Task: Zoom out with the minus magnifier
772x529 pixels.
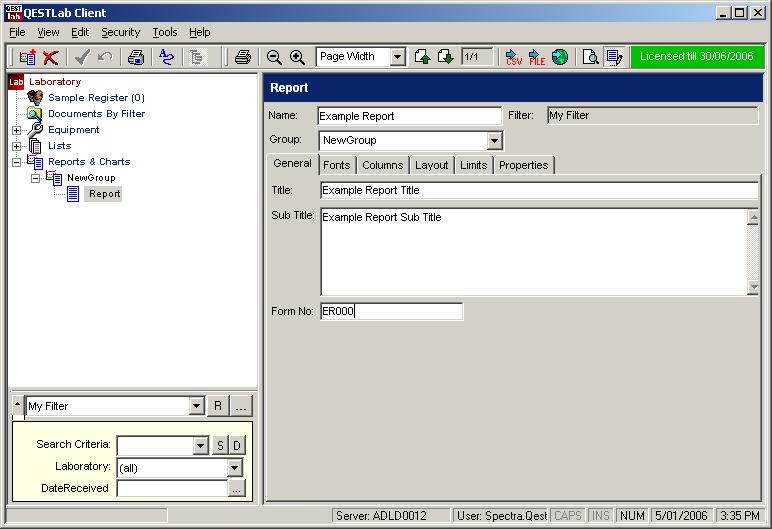Action: (274, 57)
